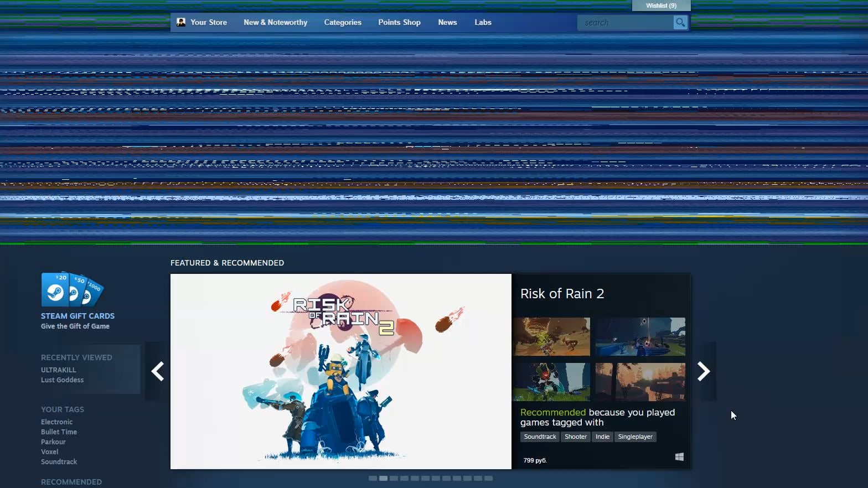Open the ULTRAKILL recently viewed link
Viewport: 868px width, 488px height.
click(x=59, y=370)
